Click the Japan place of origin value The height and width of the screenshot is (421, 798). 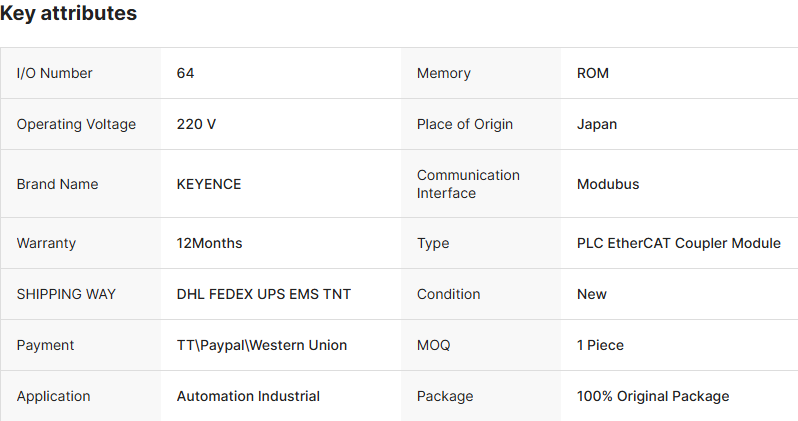597,124
